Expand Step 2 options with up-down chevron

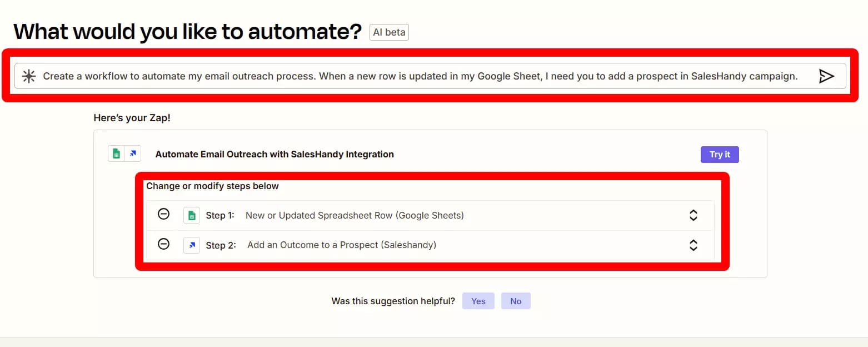(x=693, y=245)
